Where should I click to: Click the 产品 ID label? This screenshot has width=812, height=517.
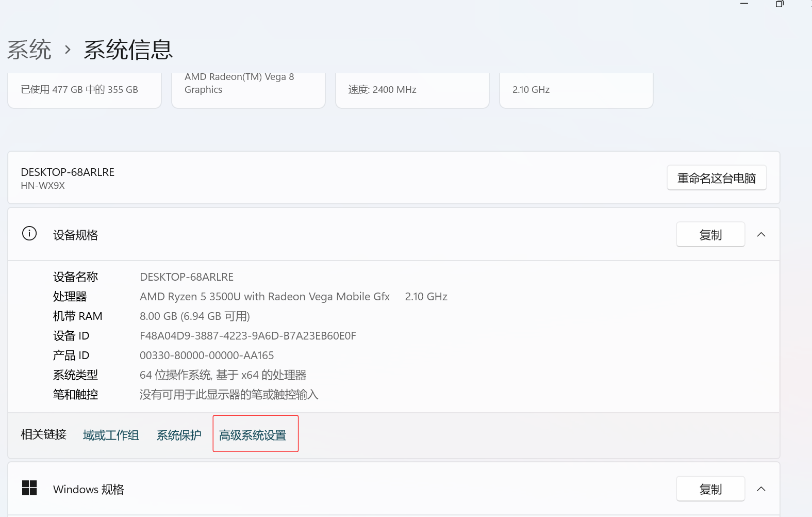71,356
